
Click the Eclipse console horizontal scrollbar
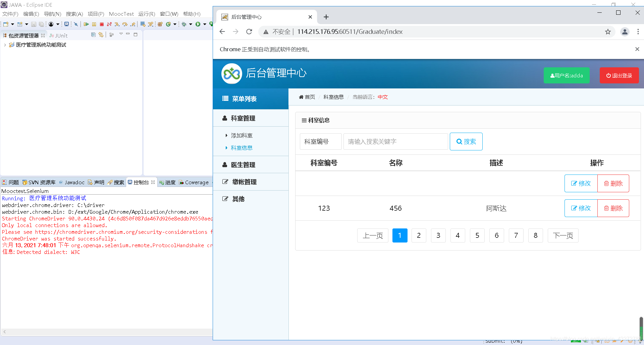pos(107,332)
